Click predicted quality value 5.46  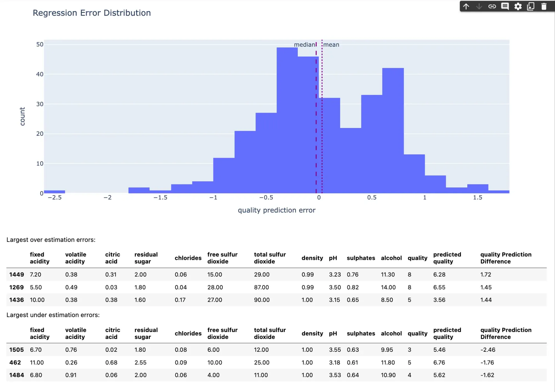tap(439, 350)
